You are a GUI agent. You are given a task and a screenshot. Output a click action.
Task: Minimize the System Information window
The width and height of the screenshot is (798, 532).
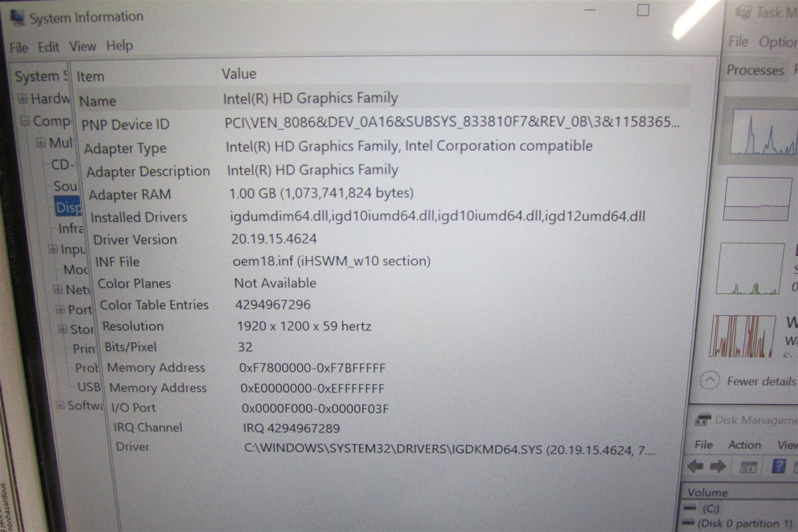click(x=590, y=10)
